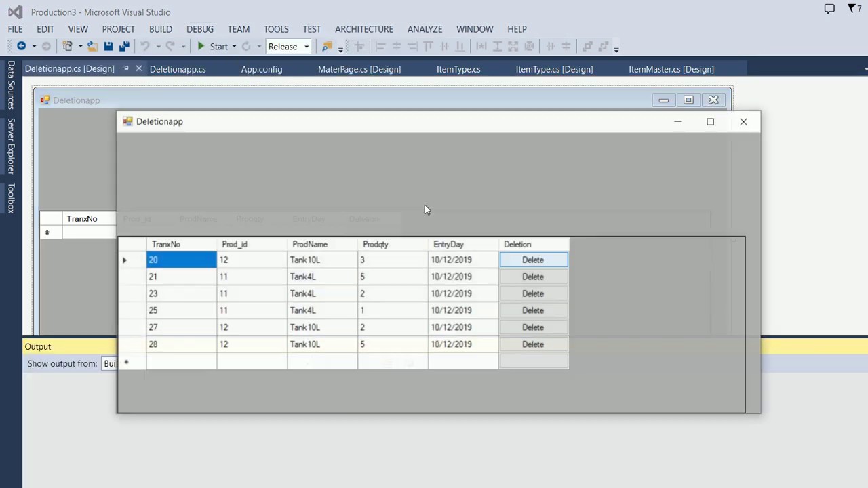
Task: Select the TranxNo cell containing 20
Action: tap(181, 260)
